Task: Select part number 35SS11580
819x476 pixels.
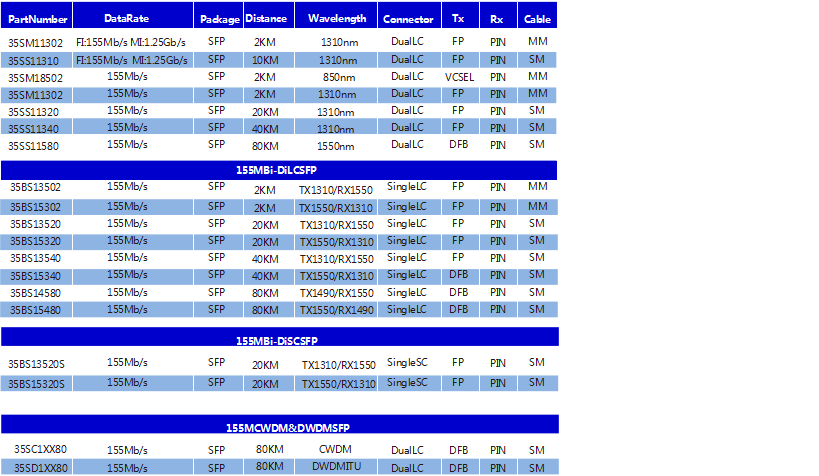Action: [33, 146]
